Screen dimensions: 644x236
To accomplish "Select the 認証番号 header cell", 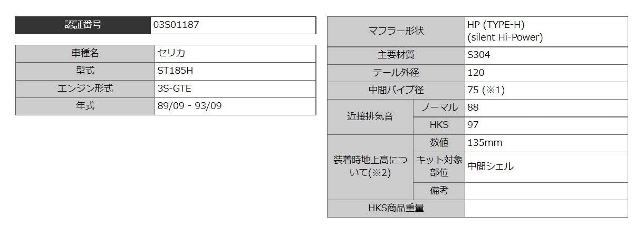I will click(83, 25).
